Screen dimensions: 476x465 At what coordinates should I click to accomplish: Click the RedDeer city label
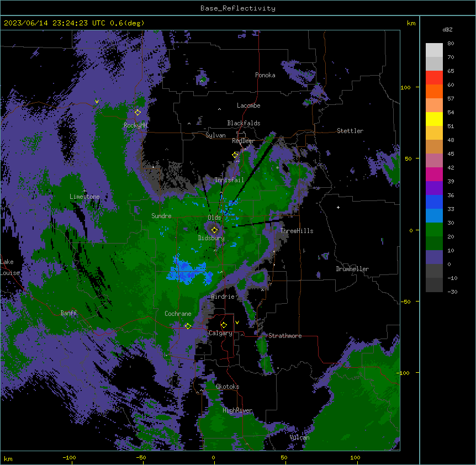pos(244,141)
